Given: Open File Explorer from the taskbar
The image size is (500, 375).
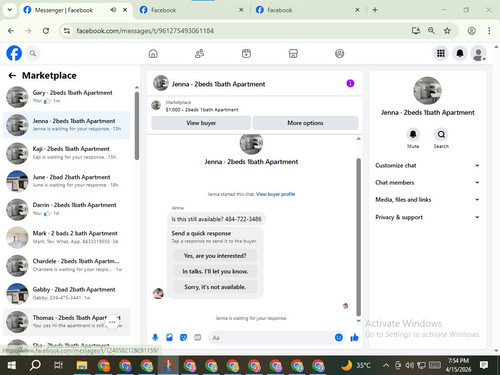Looking at the screenshot, I should coord(82,365).
